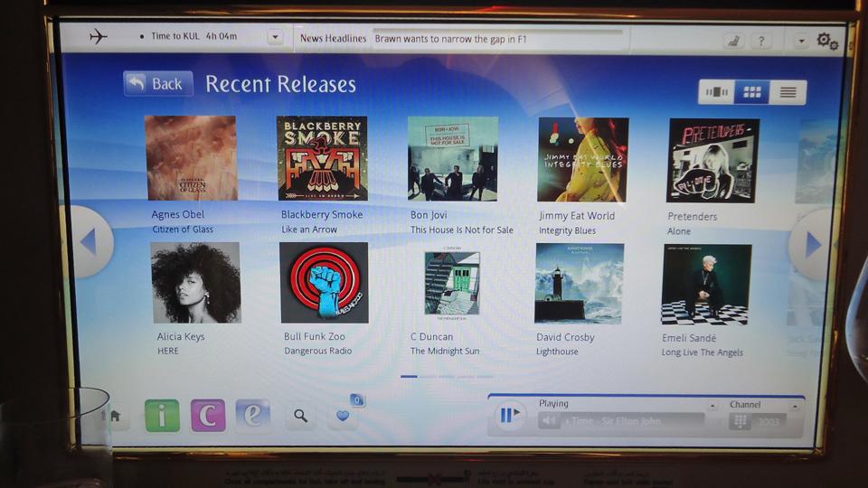Click the page indicator dots

446,377
